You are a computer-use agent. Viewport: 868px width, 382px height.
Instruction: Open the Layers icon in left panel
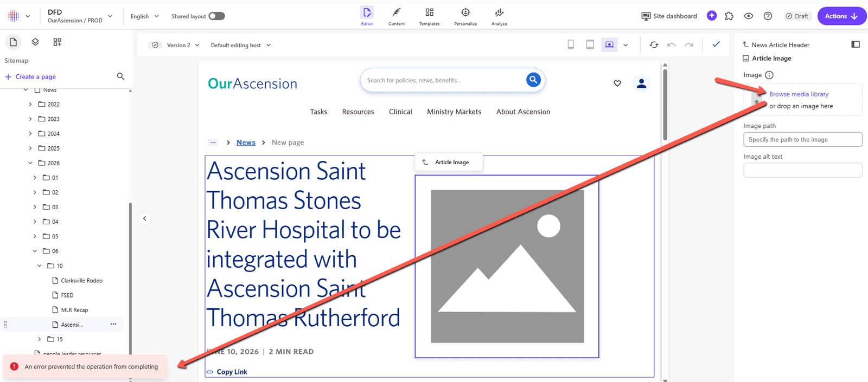point(35,42)
